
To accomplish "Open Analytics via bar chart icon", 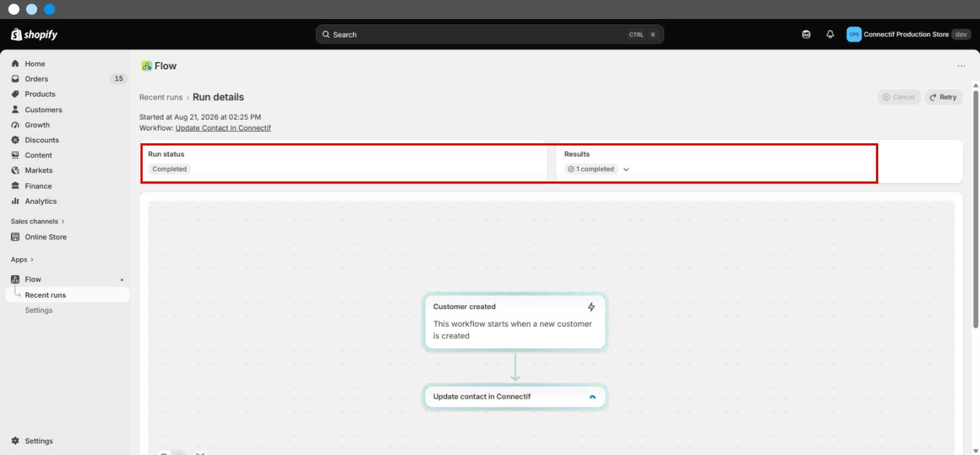I will tap(15, 201).
